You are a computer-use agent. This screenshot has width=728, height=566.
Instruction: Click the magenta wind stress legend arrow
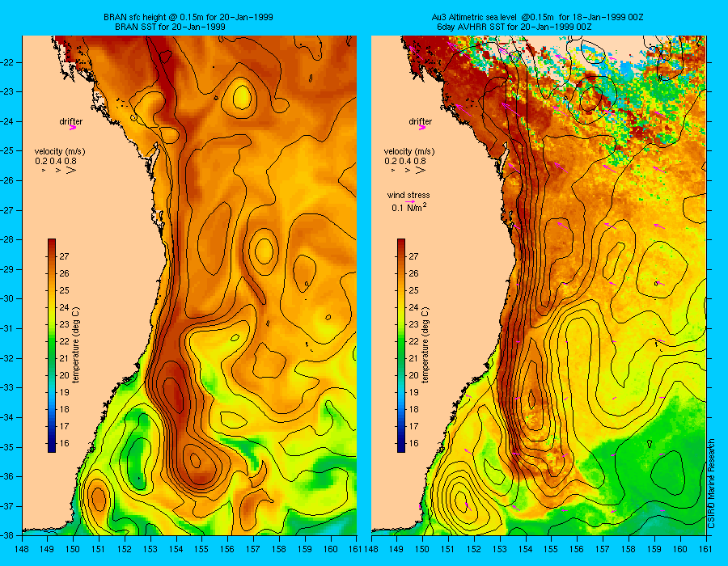(410, 202)
